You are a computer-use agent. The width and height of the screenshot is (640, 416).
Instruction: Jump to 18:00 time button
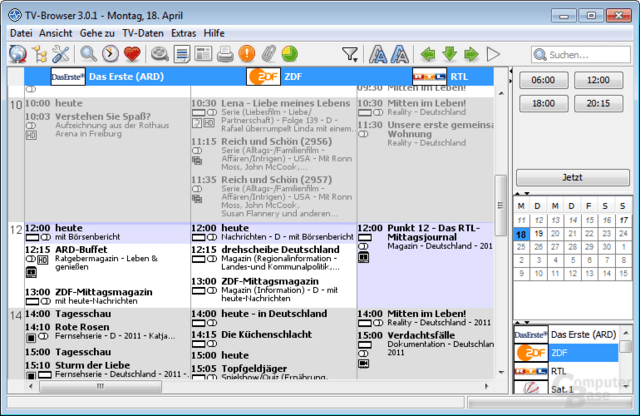point(543,103)
